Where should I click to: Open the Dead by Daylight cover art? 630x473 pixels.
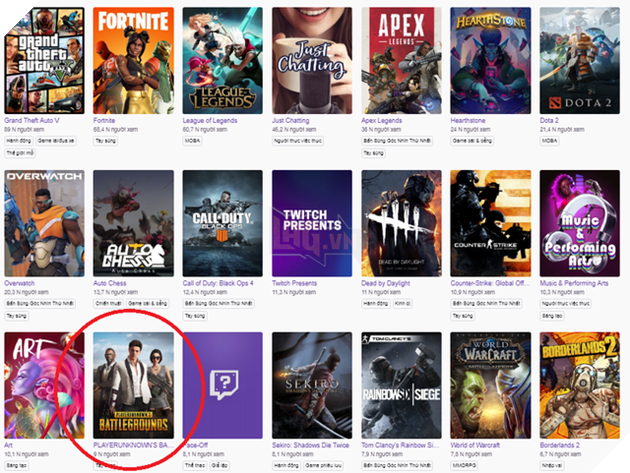[x=401, y=223]
